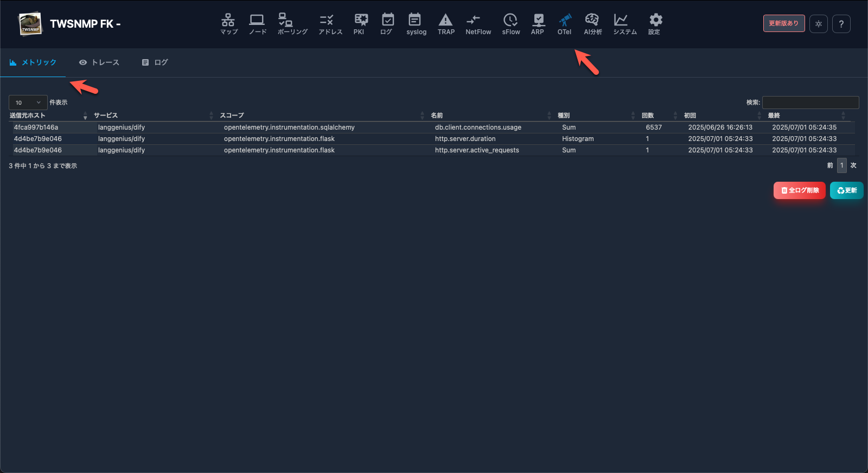Open the アドレス (Address) icon
Viewport: 868px width, 473px height.
(x=330, y=24)
